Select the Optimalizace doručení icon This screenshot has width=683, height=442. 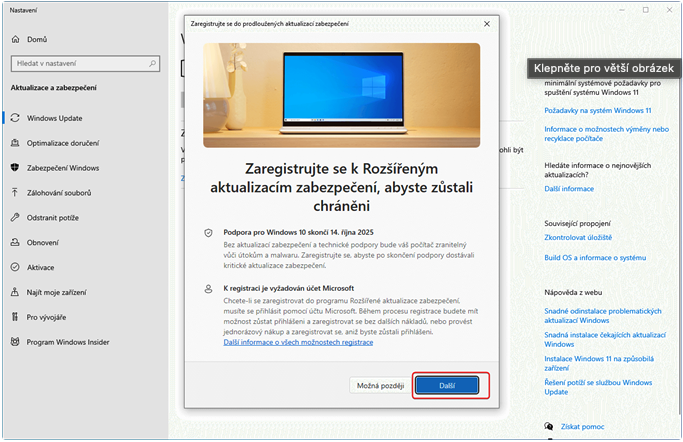(x=15, y=143)
